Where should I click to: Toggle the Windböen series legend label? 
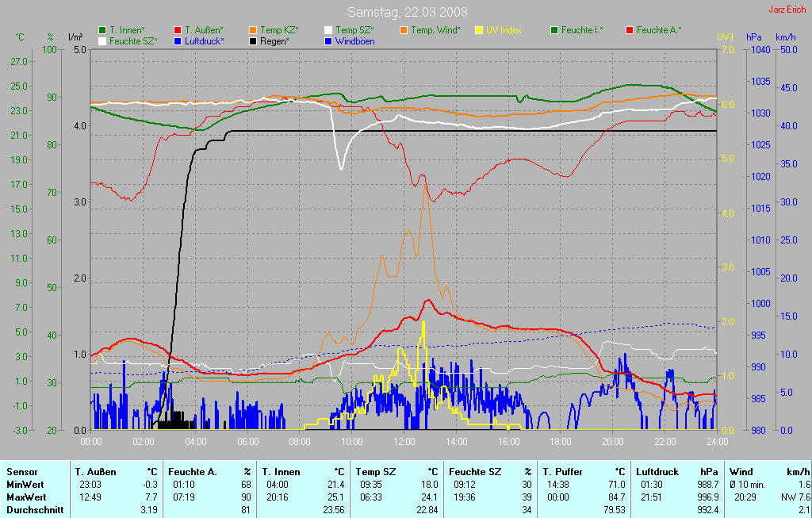354,40
